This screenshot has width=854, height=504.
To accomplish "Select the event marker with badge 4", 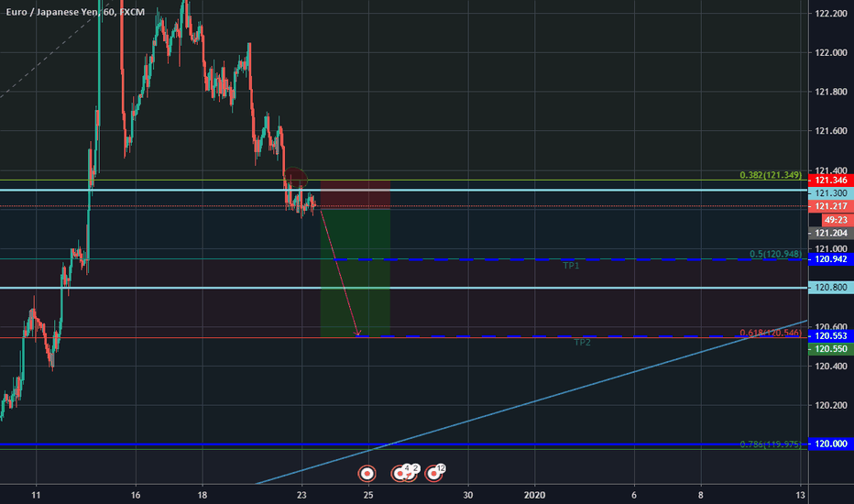I will [x=400, y=474].
